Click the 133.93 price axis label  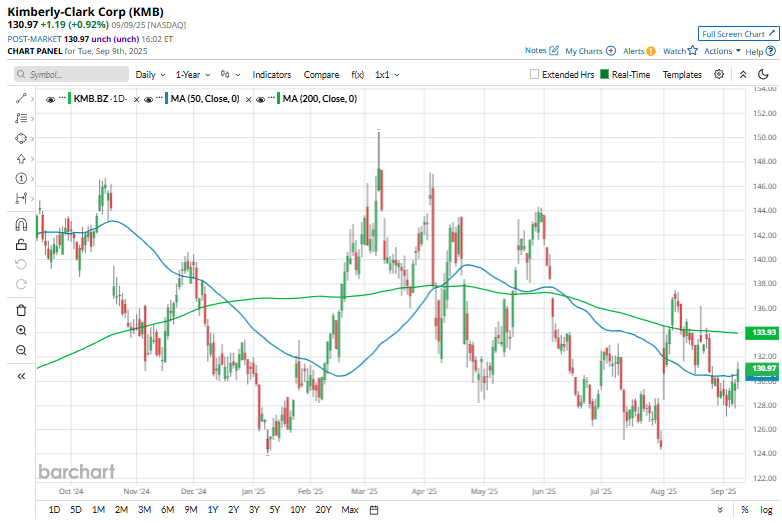[x=762, y=332]
